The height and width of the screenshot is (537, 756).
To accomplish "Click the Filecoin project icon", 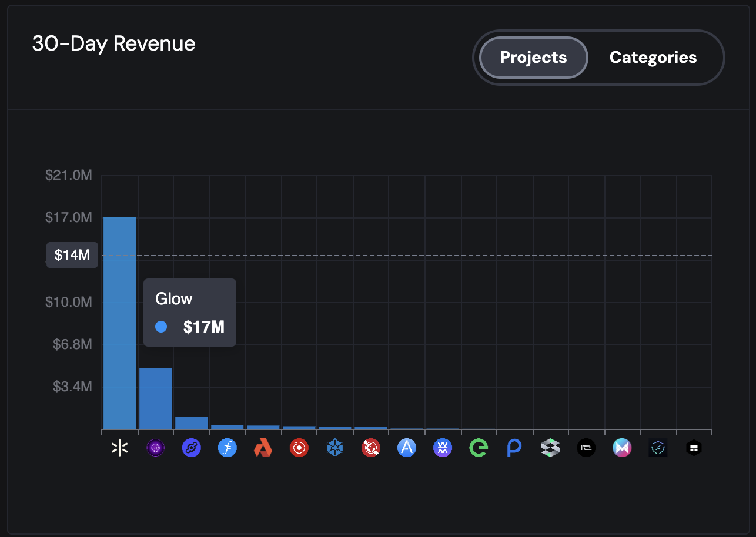I will 228,449.
